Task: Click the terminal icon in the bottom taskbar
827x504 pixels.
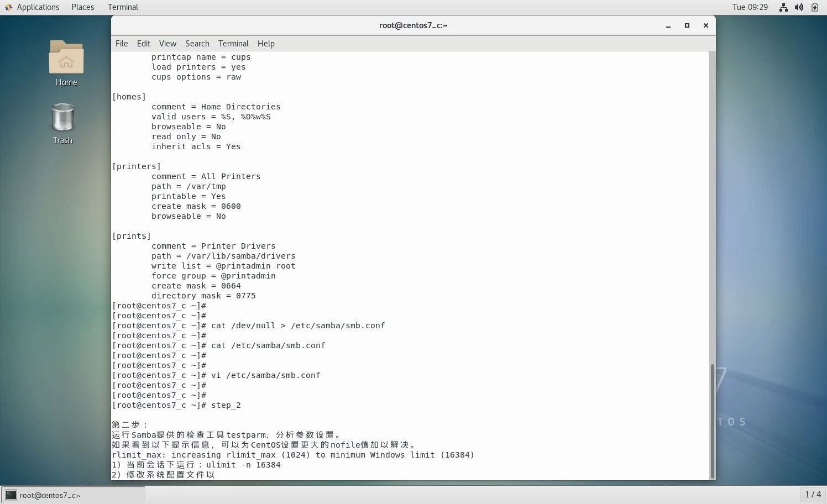Action: click(x=11, y=495)
